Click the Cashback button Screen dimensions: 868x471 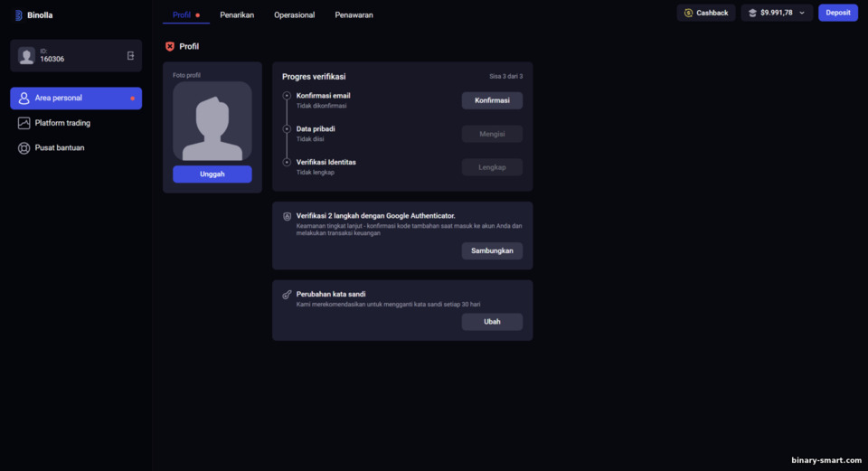coord(706,13)
